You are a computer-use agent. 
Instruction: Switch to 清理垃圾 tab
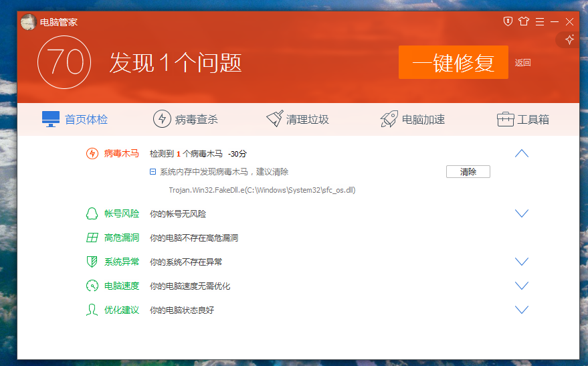(x=298, y=119)
